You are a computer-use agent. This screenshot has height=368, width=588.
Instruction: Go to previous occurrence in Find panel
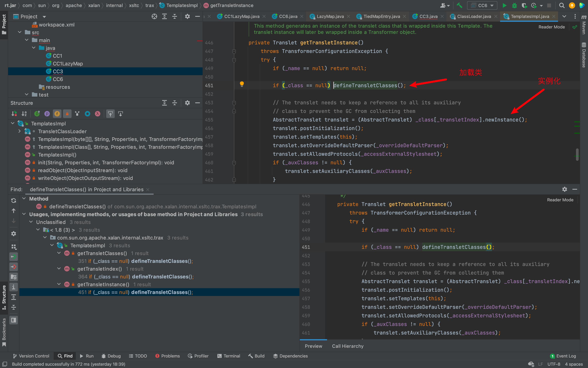coord(14,210)
